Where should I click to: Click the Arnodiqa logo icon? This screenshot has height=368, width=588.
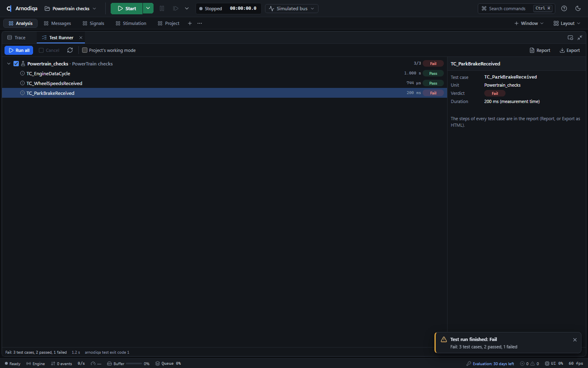(9, 9)
